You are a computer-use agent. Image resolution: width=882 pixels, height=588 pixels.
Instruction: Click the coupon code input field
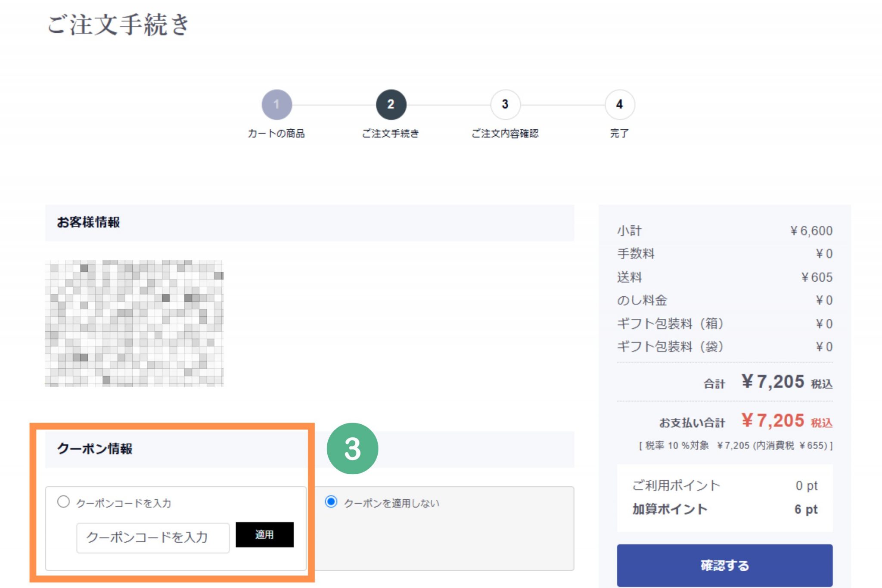(153, 537)
